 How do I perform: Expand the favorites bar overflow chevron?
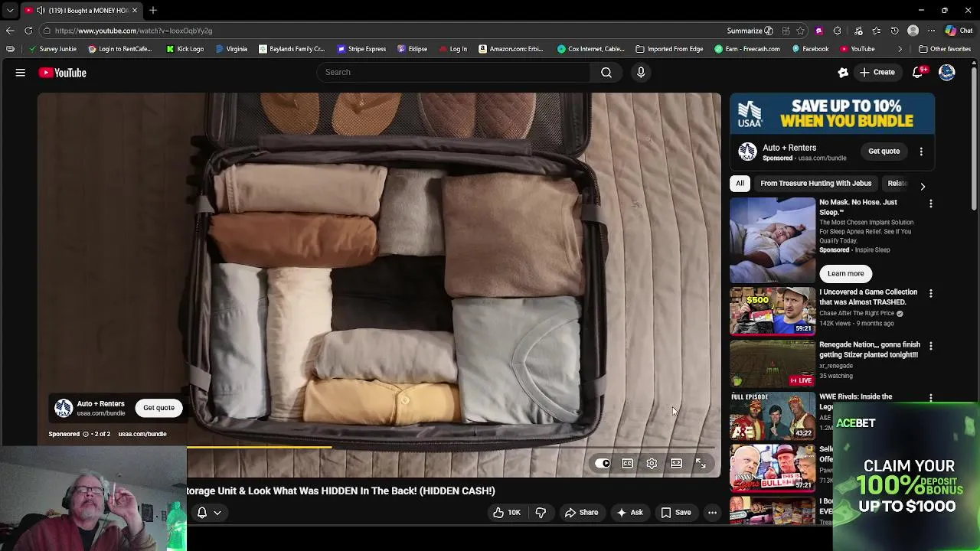click(900, 49)
